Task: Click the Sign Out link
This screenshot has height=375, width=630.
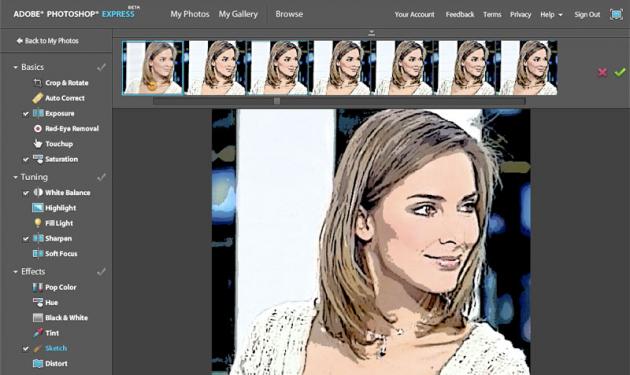Action: point(587,14)
